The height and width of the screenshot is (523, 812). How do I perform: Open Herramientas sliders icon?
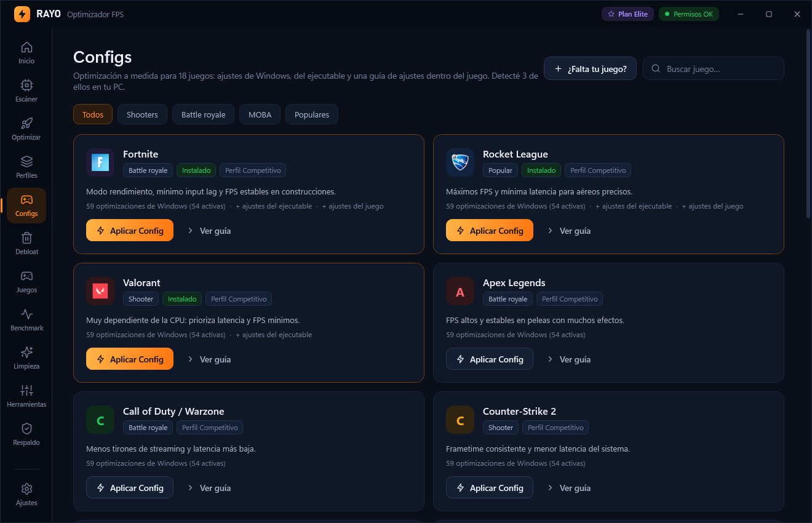tap(26, 396)
